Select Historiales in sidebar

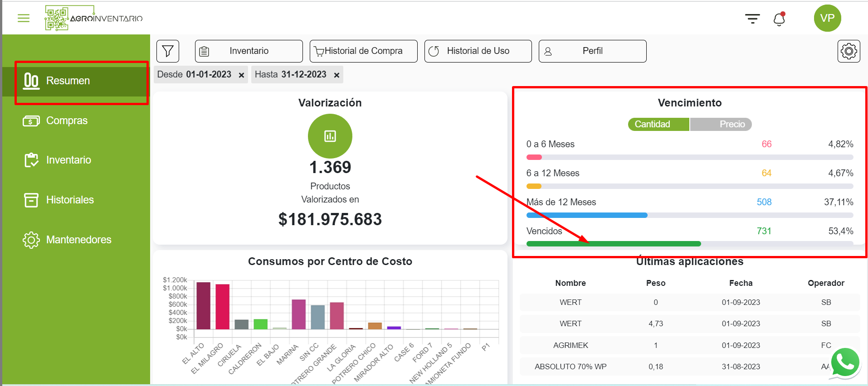point(70,200)
